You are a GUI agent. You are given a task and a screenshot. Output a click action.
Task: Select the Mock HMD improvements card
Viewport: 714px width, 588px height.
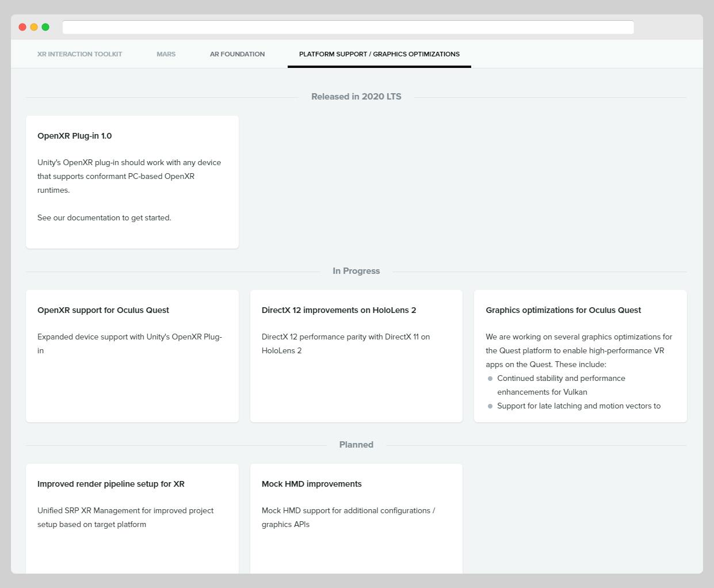click(x=356, y=518)
